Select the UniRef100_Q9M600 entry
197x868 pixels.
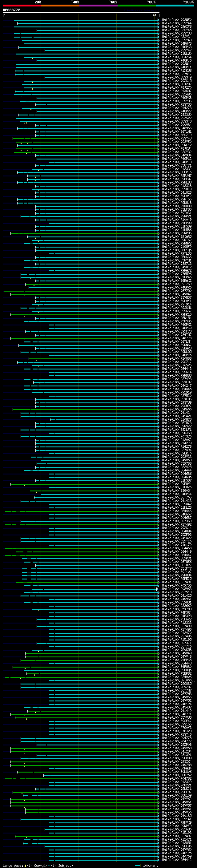pyautogui.click(x=176, y=410)
